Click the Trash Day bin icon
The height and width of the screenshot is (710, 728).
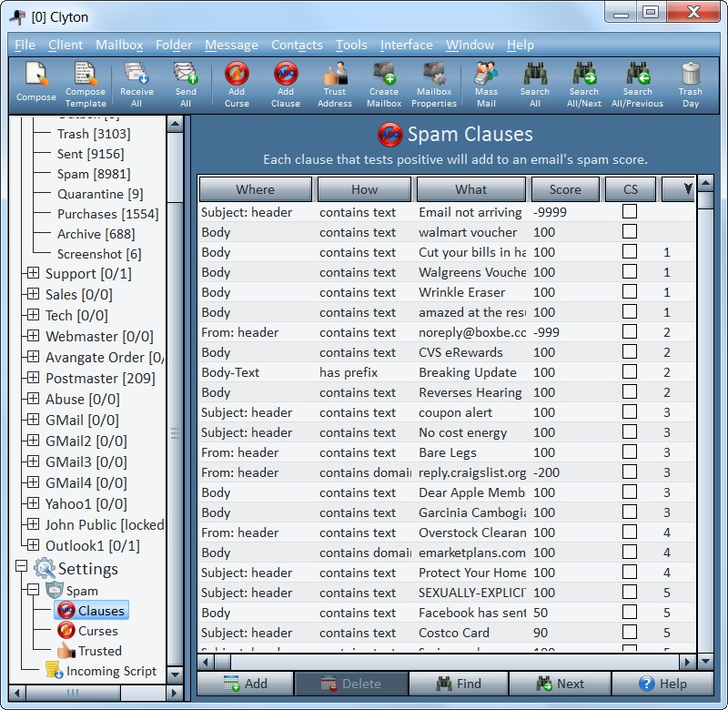[691, 85]
